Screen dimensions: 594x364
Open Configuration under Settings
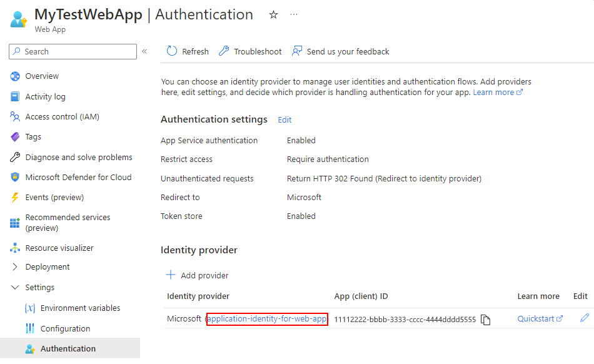[64, 328]
